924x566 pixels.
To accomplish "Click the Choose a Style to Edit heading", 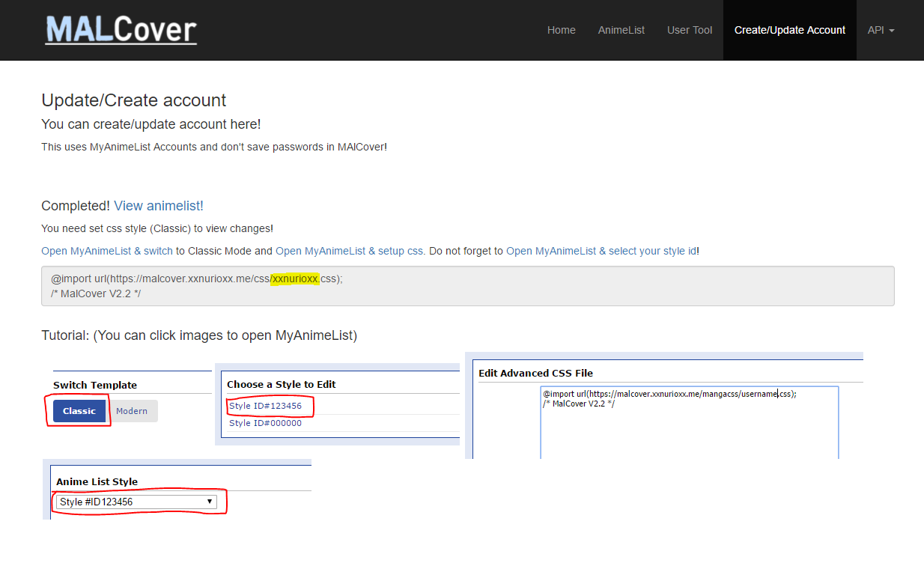I will (282, 384).
